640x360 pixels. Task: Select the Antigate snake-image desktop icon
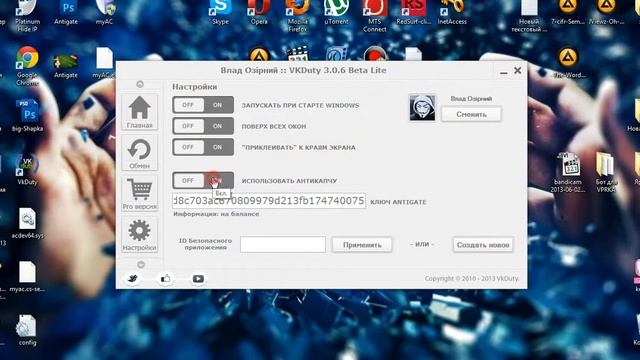pyautogui.click(x=66, y=65)
